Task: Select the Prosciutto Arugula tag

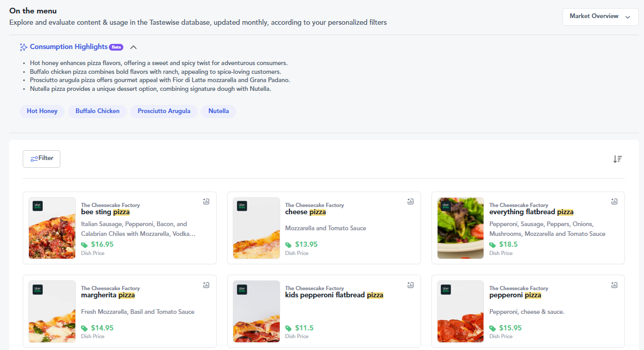Action: [x=164, y=111]
